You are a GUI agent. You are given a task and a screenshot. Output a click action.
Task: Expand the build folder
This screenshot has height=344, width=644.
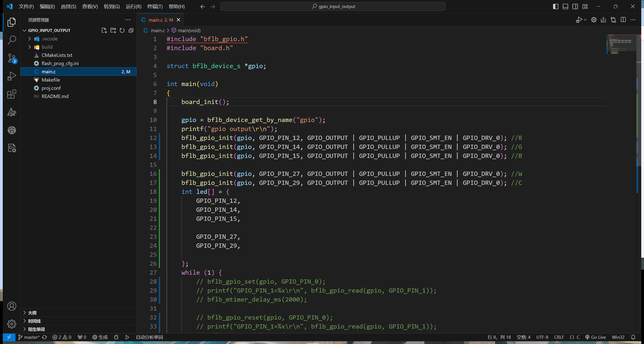[29, 47]
